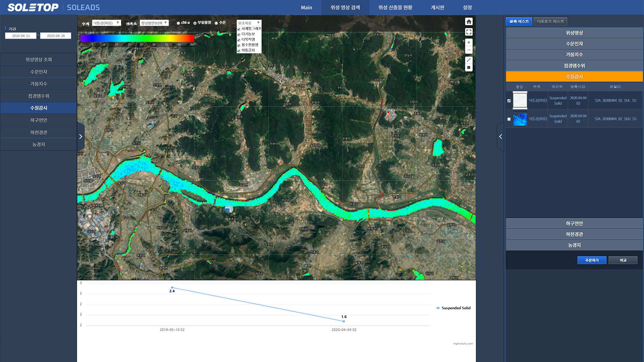Screen dimensions: 644x362
Task: Uncheck the 다기능보 checkbox
Action: coord(239,34)
